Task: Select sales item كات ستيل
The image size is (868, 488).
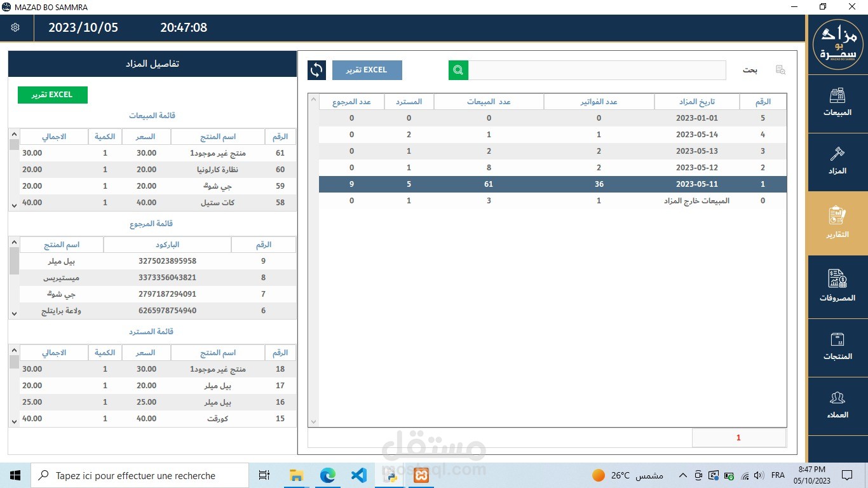Action: pyautogui.click(x=158, y=203)
